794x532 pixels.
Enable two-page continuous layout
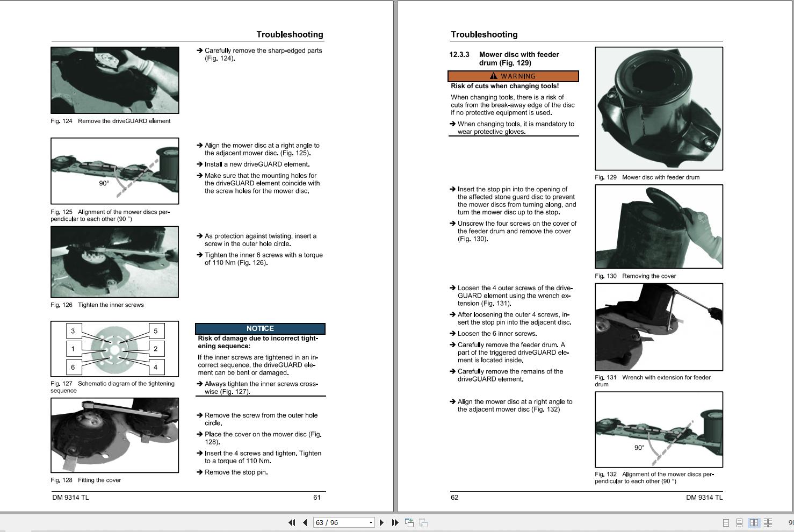[x=768, y=522]
